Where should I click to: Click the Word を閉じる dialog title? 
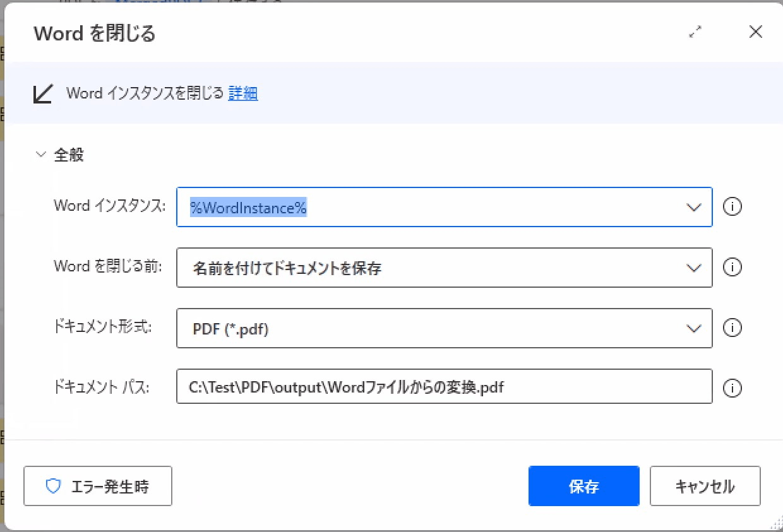[95, 33]
